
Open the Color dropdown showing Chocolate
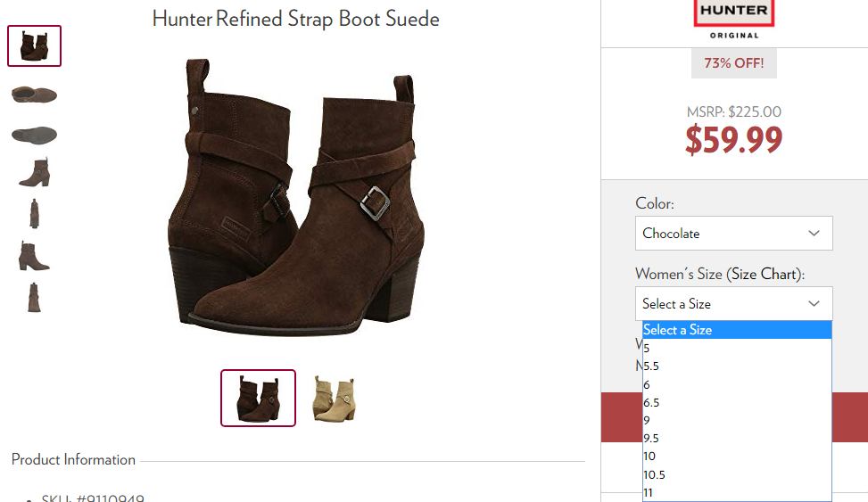tap(733, 233)
